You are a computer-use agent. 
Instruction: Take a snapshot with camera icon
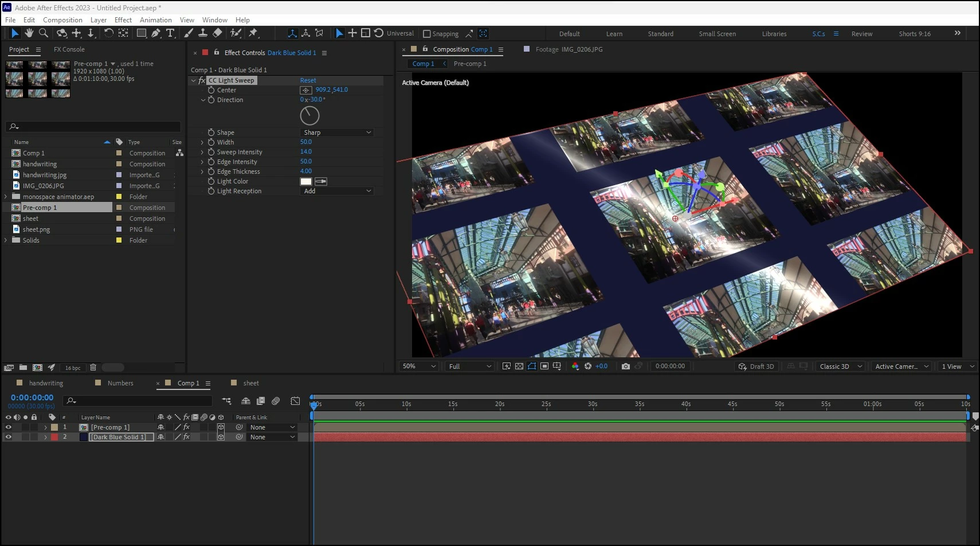coord(625,366)
